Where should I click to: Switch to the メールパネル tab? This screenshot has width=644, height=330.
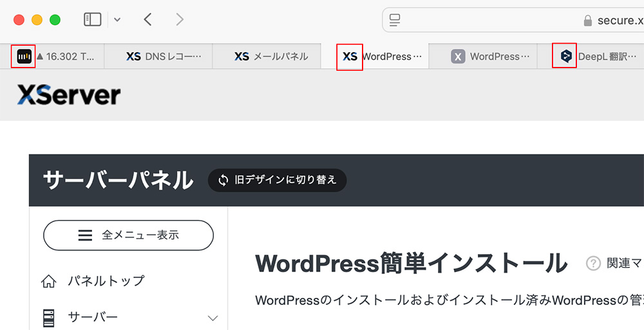pyautogui.click(x=267, y=56)
